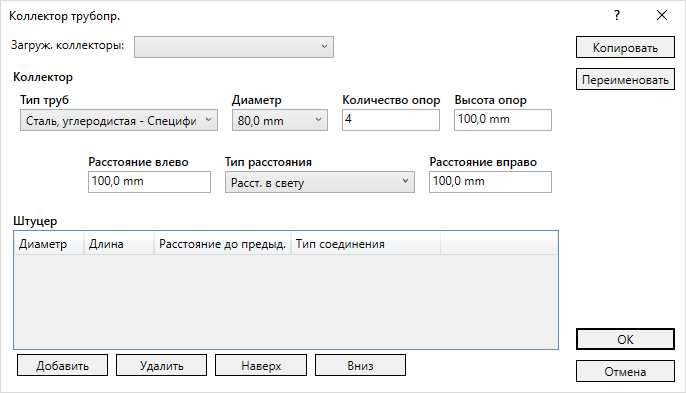Click Добавить to add a штуцер
The image size is (686, 393).
pos(63,365)
